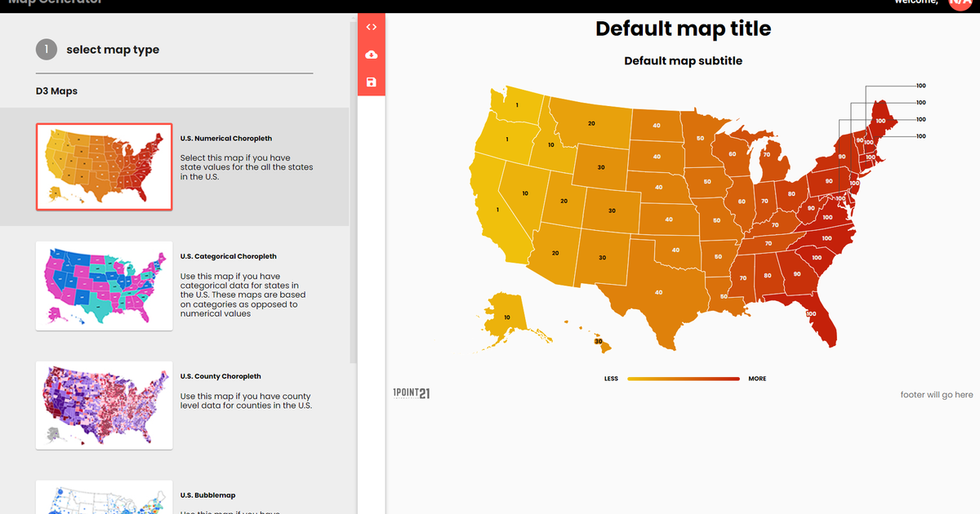The height and width of the screenshot is (514, 980).
Task: Select the U.S. Categorical Choropleth thumbnail
Action: (104, 286)
